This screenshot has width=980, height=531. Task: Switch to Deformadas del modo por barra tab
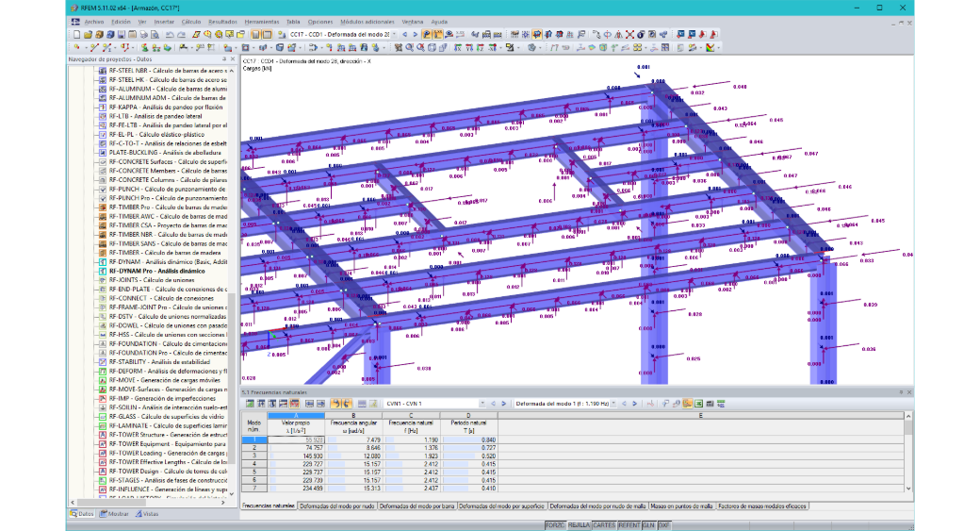(416, 506)
